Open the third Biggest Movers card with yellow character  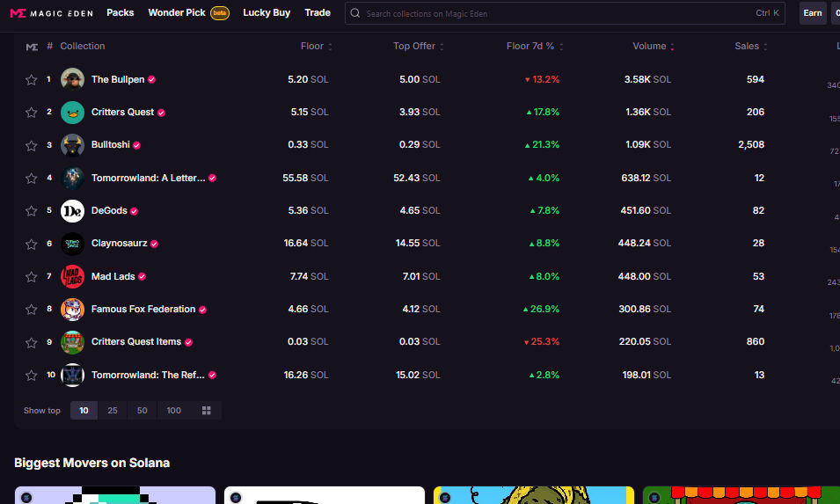click(x=534, y=495)
